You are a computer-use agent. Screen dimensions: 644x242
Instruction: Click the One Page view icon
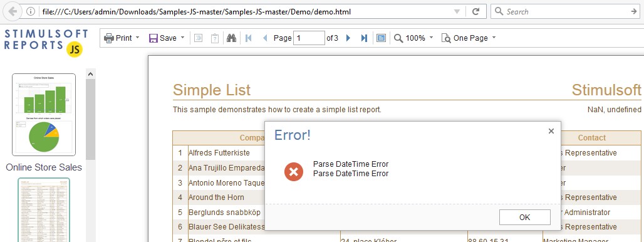(446, 38)
